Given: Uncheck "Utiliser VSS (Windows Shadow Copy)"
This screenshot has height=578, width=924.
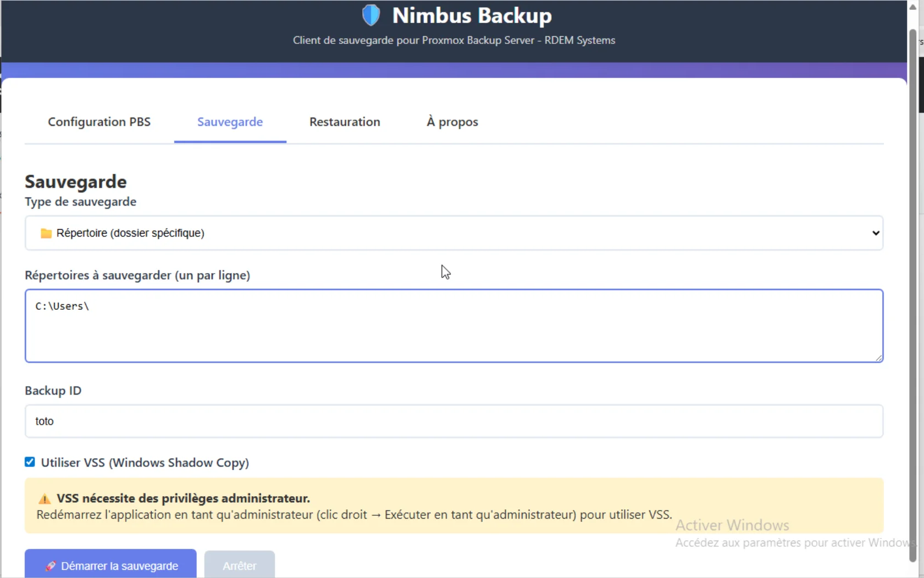Looking at the screenshot, I should [x=29, y=462].
